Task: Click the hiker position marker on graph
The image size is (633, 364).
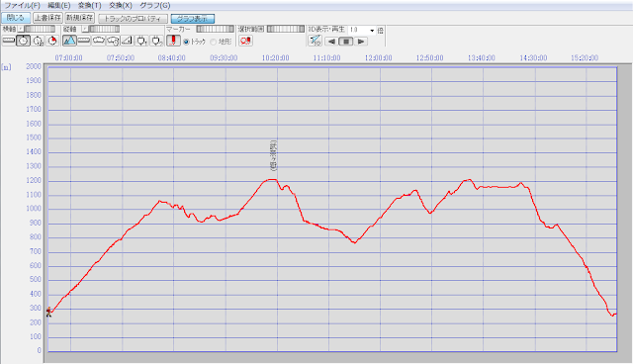Action: click(x=48, y=312)
